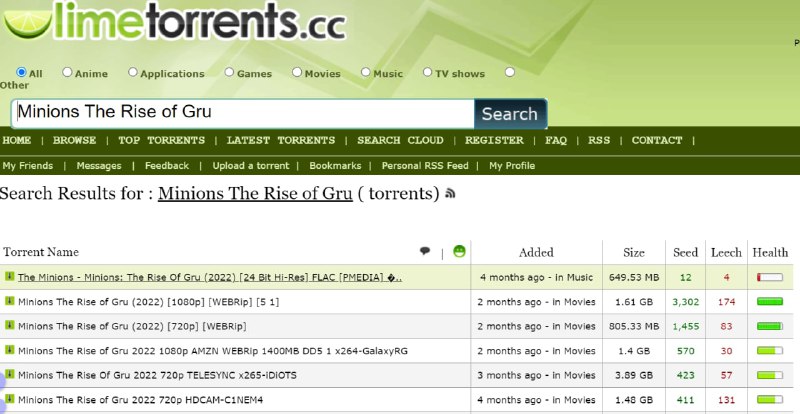Select the All category radio button
The height and width of the screenshot is (414, 800).
click(x=21, y=72)
